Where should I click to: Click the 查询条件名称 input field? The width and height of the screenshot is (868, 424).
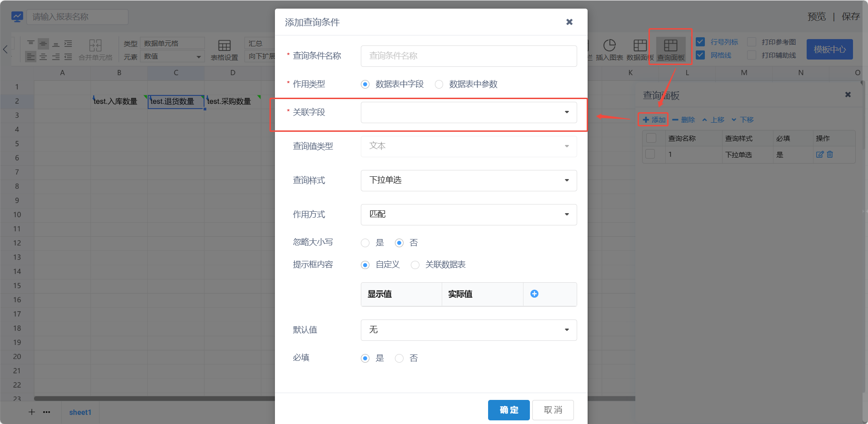[x=469, y=56]
